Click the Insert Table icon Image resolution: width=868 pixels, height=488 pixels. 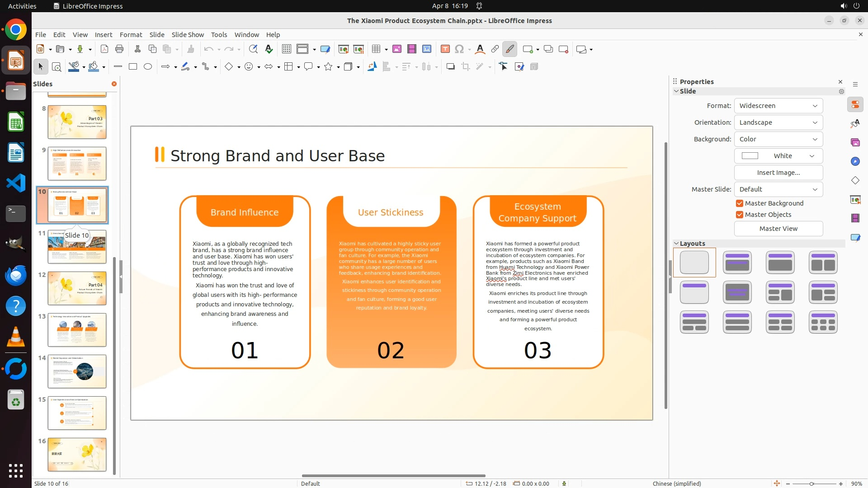pos(376,49)
